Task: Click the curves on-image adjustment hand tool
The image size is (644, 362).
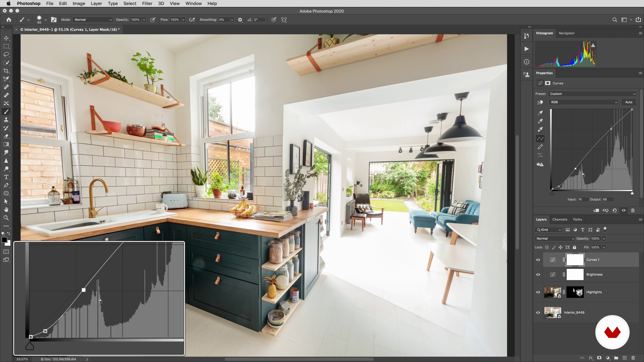Action: 540,102
